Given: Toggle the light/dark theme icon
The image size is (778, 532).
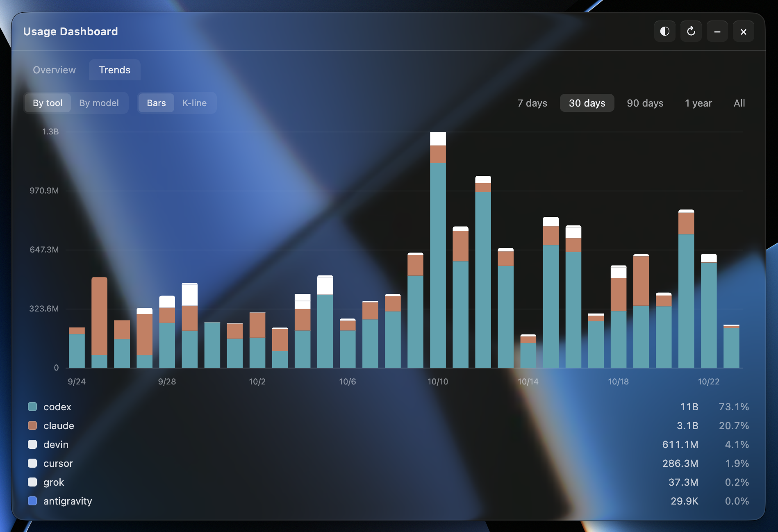Looking at the screenshot, I should [x=664, y=32].
